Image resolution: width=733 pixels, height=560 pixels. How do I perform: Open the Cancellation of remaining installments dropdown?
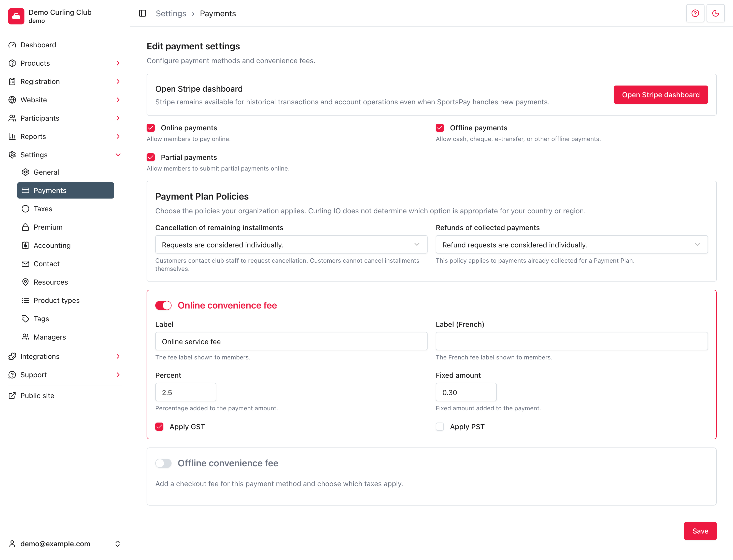(x=291, y=245)
